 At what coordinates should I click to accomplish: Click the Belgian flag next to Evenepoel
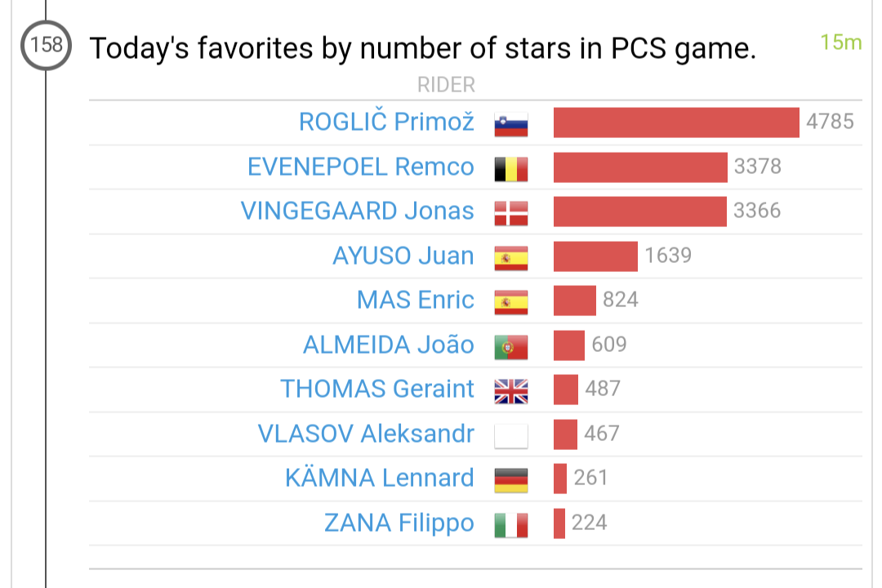pyautogui.click(x=511, y=168)
